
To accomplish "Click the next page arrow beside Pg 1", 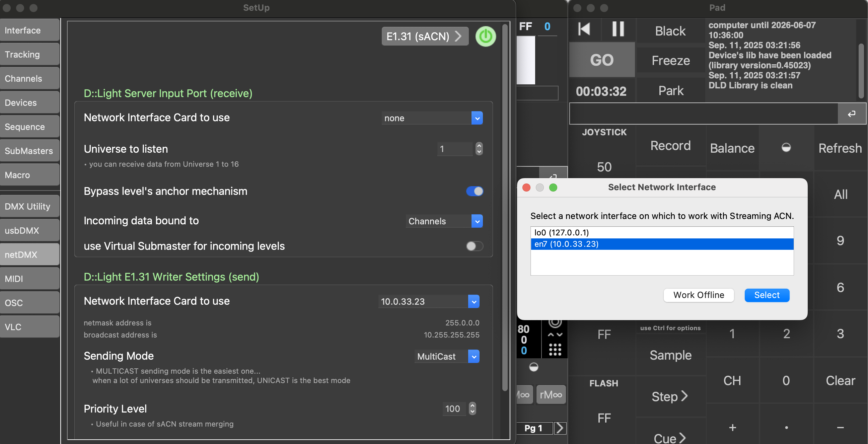I will point(560,428).
